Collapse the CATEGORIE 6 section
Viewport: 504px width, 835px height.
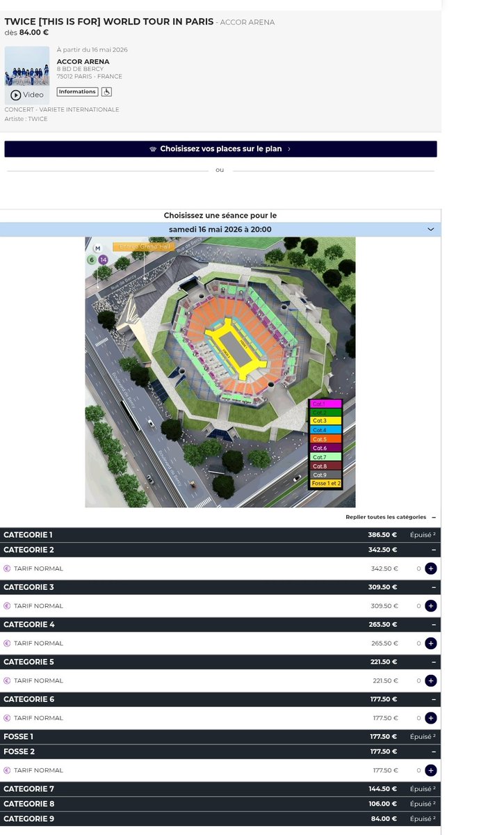tap(220, 699)
